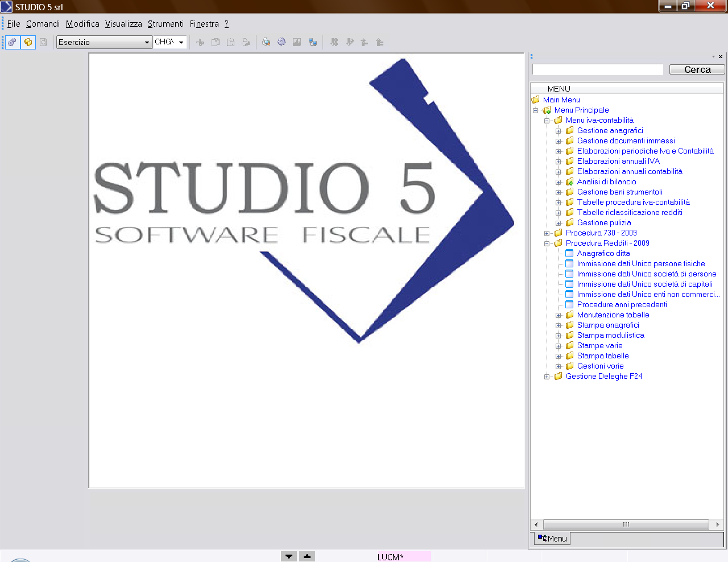Viewport: 728px width, 562px height.
Task: Toggle the yellow folders menu-panel icon
Action: click(28, 42)
